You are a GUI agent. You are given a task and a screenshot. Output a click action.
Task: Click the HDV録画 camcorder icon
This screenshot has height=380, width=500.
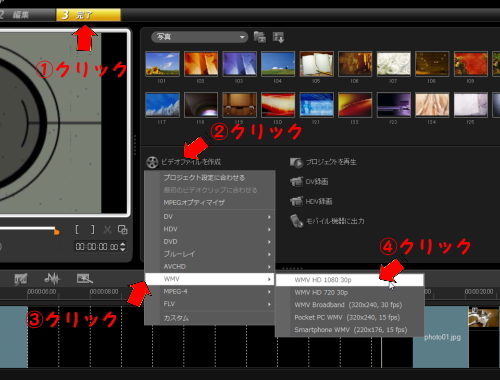(296, 202)
